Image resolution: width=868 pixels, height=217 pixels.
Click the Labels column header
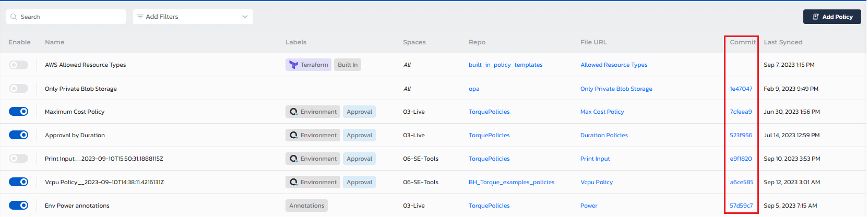(x=296, y=42)
